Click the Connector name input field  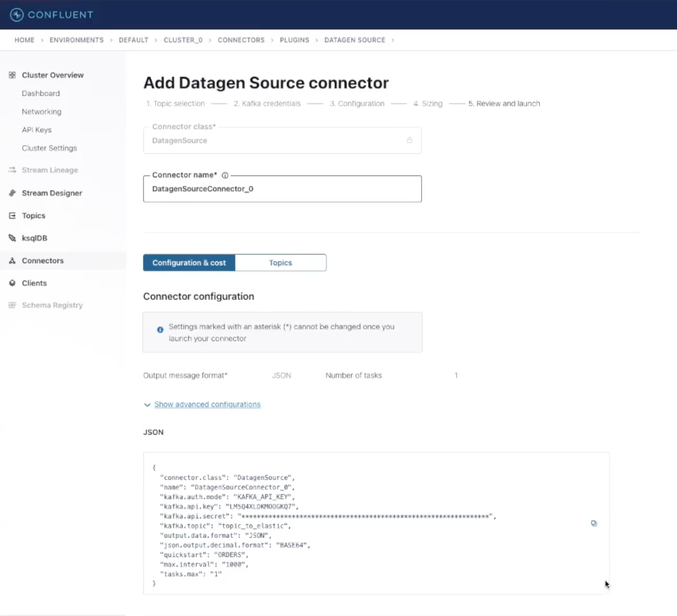282,189
